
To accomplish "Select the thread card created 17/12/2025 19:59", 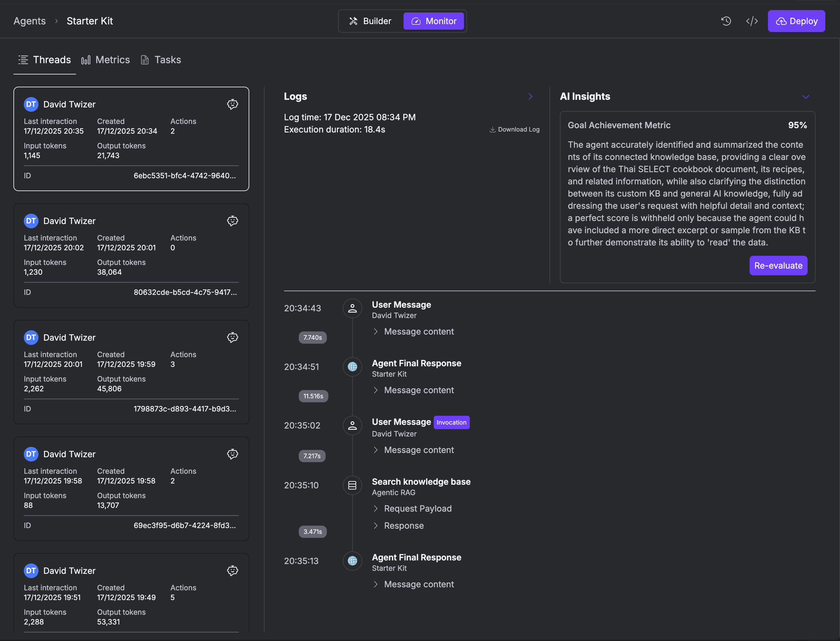I will pos(131,372).
